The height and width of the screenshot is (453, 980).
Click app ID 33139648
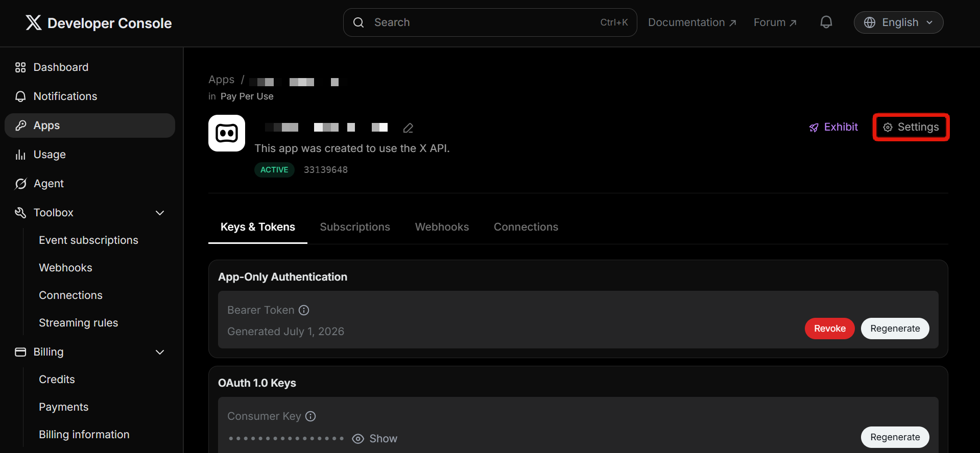coord(326,170)
